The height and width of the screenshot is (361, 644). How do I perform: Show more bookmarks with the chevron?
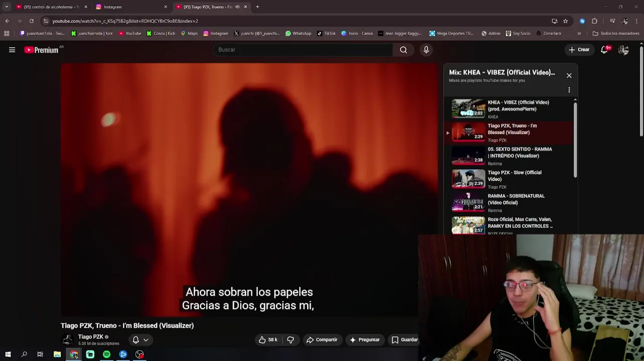[579, 34]
